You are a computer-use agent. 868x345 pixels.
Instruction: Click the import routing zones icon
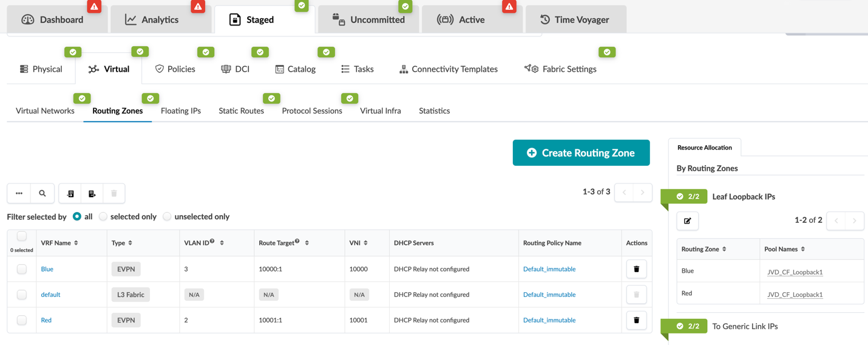(x=70, y=193)
